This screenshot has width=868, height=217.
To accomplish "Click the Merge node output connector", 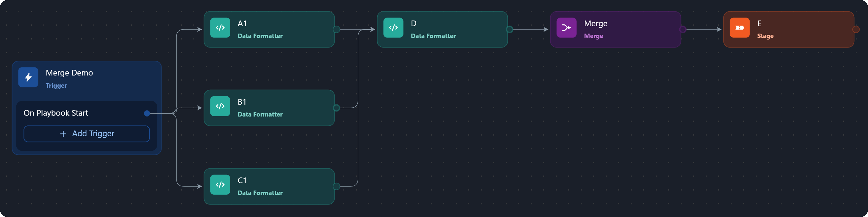I will click(x=683, y=30).
